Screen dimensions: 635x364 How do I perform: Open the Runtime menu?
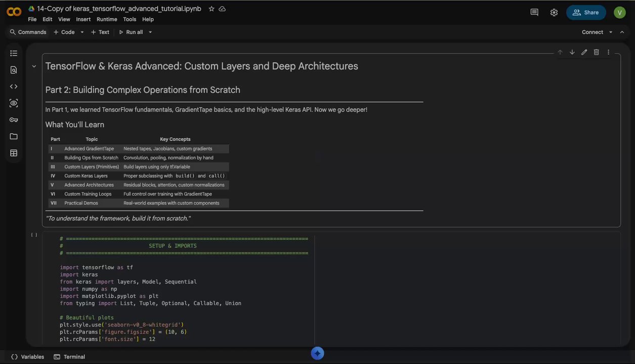click(x=107, y=19)
